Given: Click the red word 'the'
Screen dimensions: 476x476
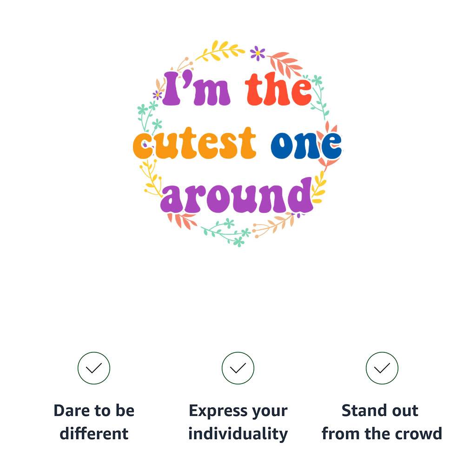Looking at the screenshot, I should click(x=278, y=89).
